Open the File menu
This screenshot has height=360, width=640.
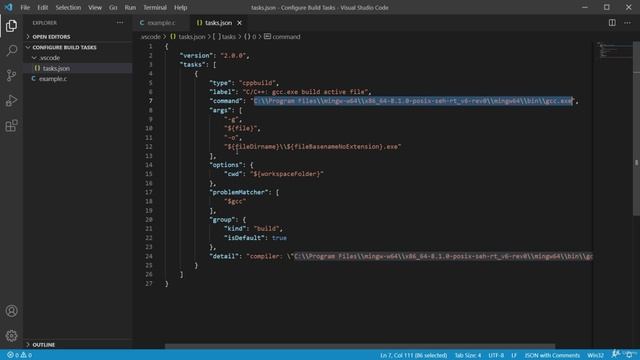click(x=25, y=7)
